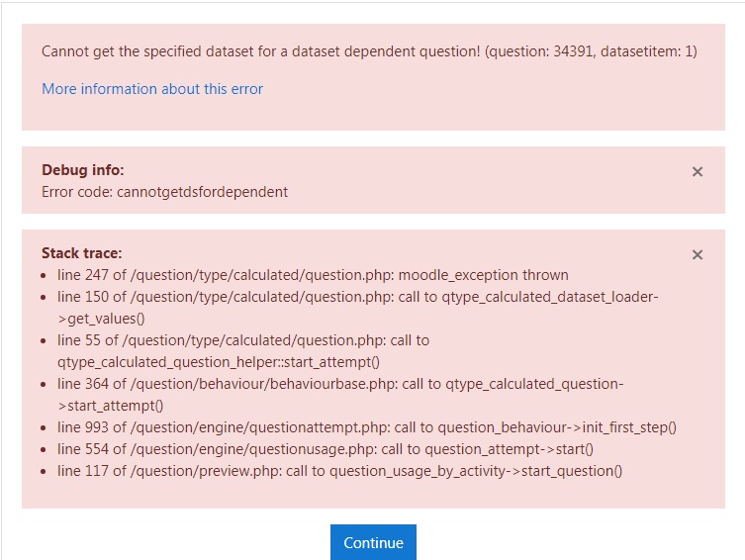The width and height of the screenshot is (745, 560).
Task: Click the datasetitem: 1 text
Action: click(646, 51)
